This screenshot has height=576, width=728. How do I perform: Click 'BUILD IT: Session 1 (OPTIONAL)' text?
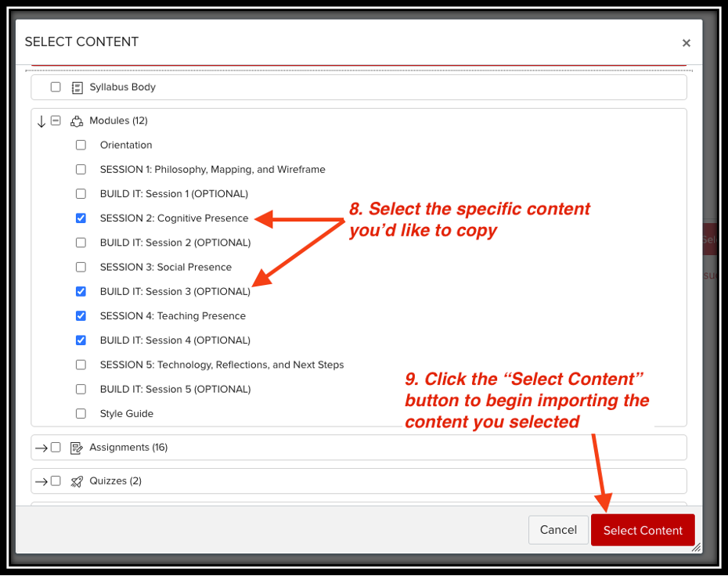174,193
